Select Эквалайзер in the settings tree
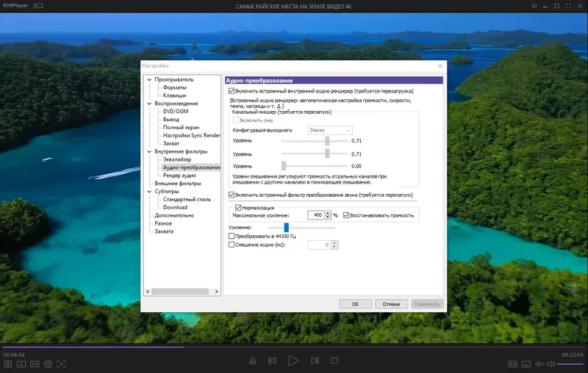The image size is (588, 373). tap(177, 159)
